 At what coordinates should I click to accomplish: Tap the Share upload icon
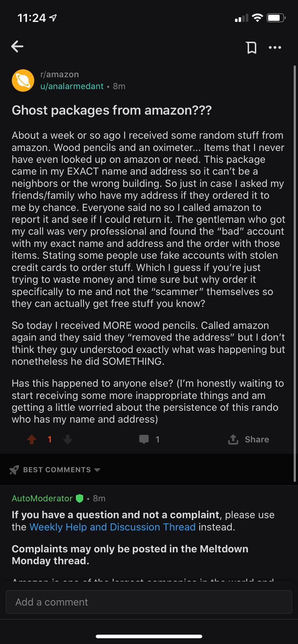233,439
